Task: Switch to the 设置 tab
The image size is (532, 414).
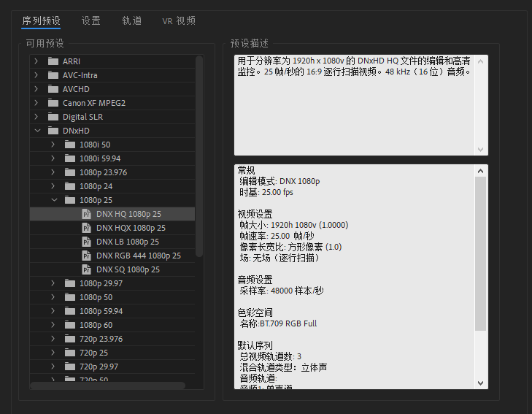Action: 91,20
